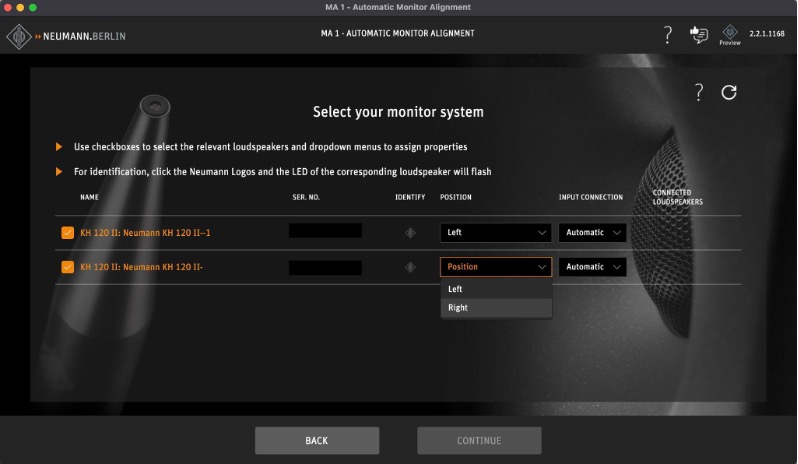Click the name KH 120 II: Neumann KH 120 II--1
798x464 pixels.
pyautogui.click(x=145, y=233)
